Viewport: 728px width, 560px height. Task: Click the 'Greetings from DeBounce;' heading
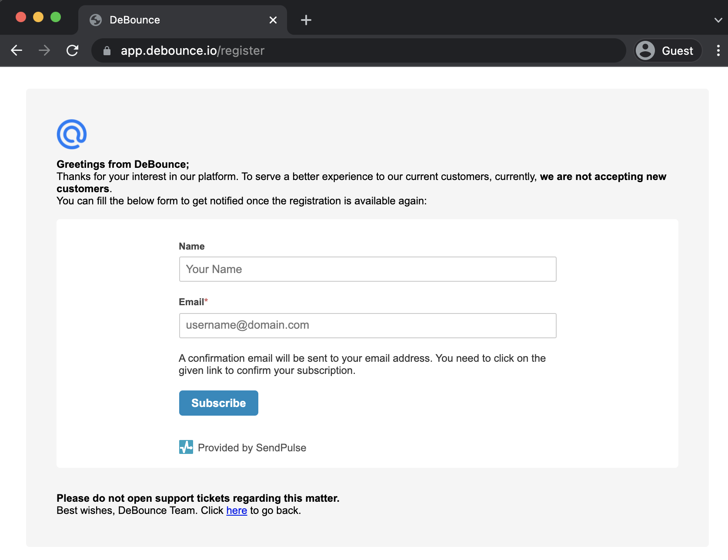tap(123, 164)
